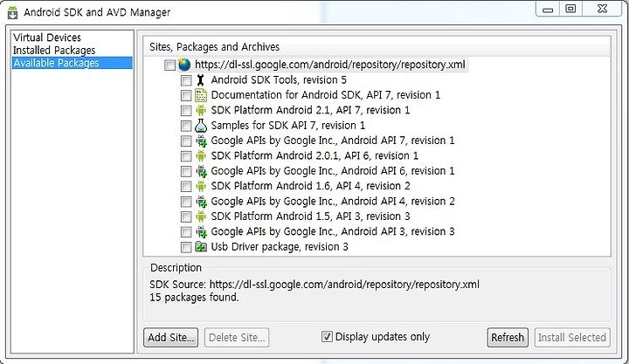Click the globe icon next to repository URL

coord(184,65)
